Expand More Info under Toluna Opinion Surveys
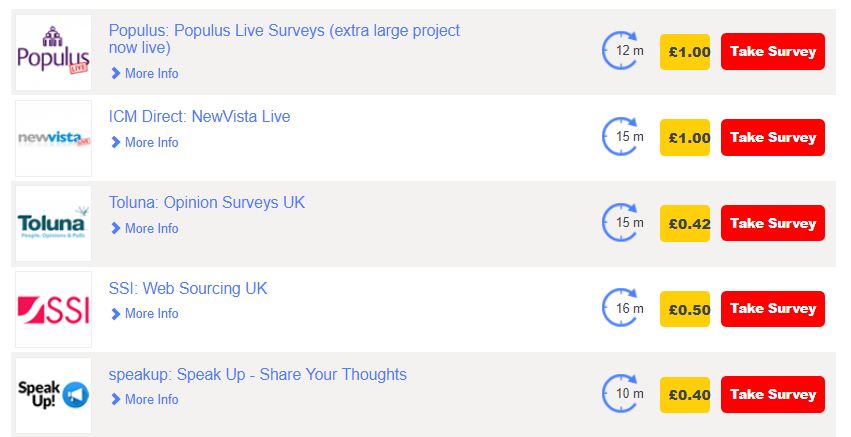851x437 pixels. 144,229
